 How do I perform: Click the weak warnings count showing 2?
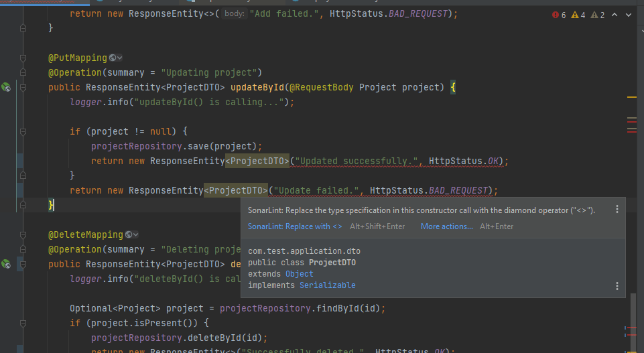click(x=598, y=15)
